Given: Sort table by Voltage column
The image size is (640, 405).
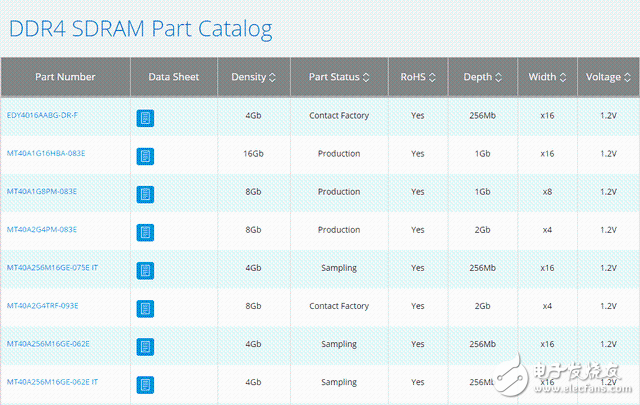Looking at the screenshot, I should click(608, 77).
